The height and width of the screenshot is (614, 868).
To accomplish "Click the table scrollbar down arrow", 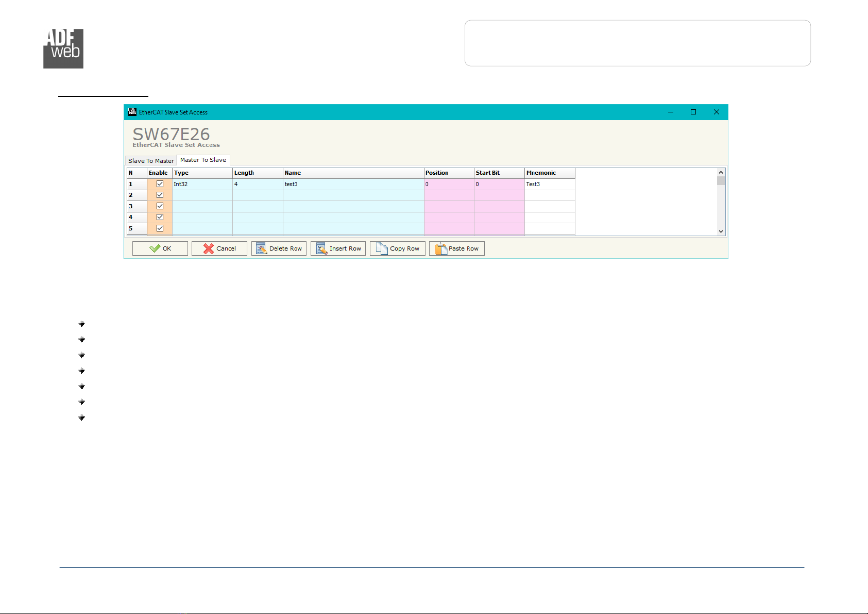I will tap(721, 231).
